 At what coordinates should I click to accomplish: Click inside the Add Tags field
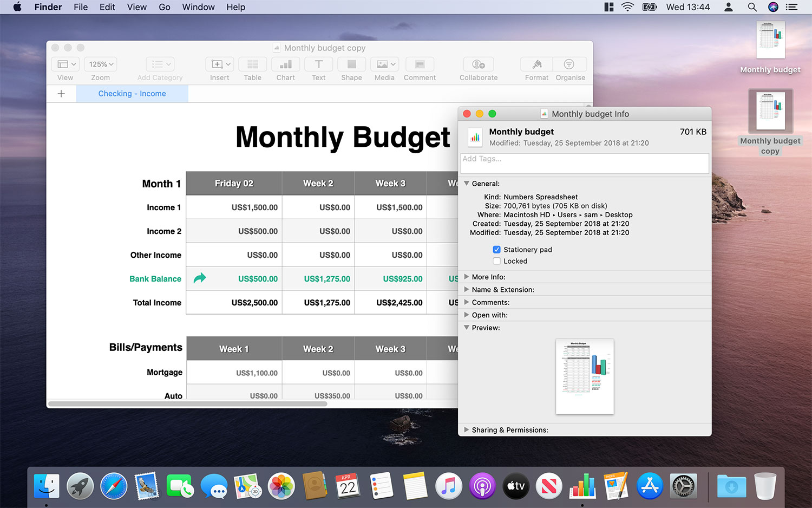[x=585, y=163]
